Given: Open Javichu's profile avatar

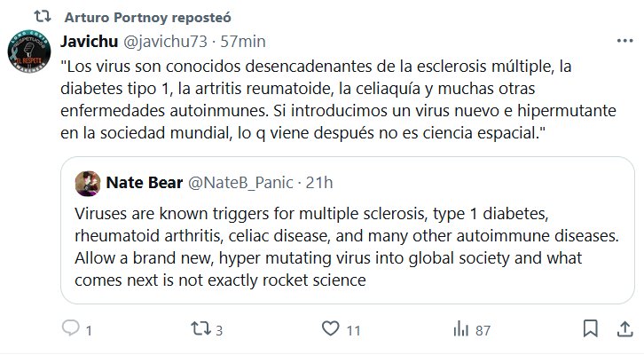Looking at the screenshot, I should point(33,55).
